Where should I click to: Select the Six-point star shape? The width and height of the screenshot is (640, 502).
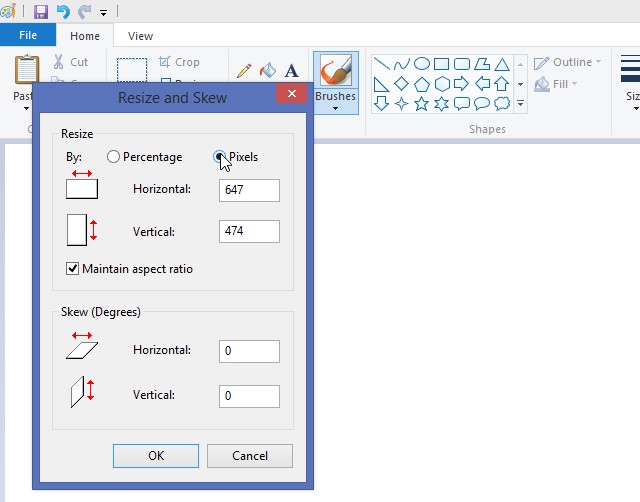pos(441,104)
